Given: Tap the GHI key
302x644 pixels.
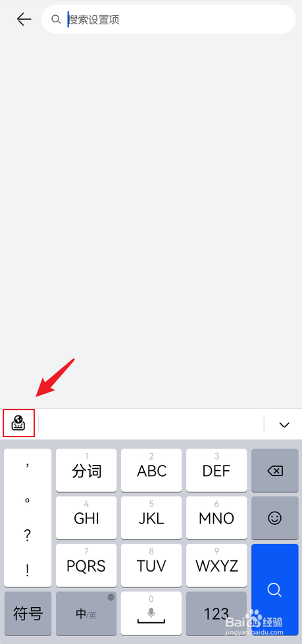Looking at the screenshot, I should tap(86, 518).
